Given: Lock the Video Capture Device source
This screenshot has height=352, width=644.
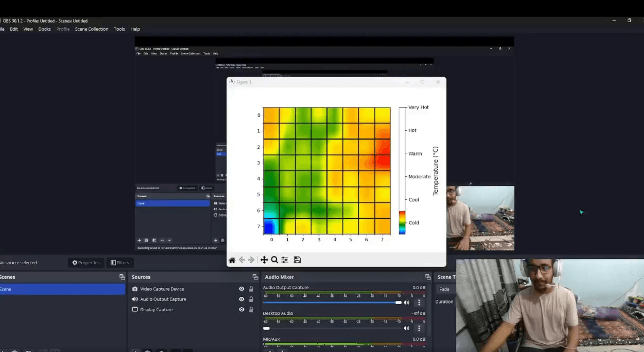Looking at the screenshot, I should coord(251,289).
